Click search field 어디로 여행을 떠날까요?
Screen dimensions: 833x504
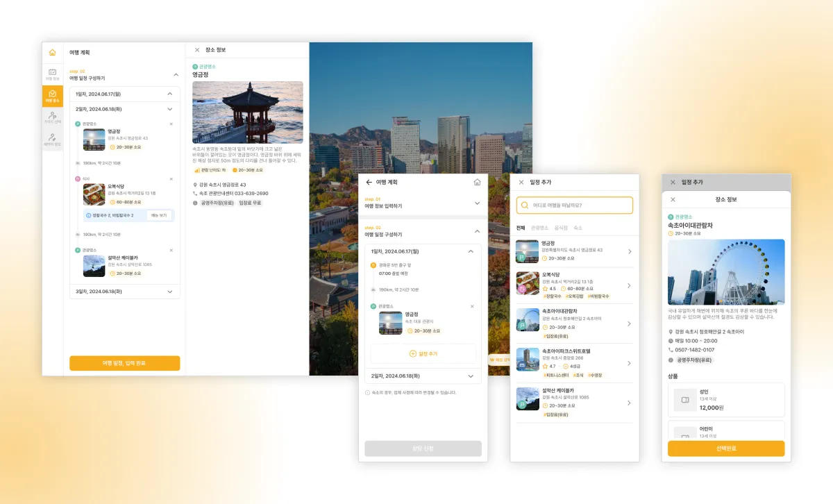coord(575,205)
